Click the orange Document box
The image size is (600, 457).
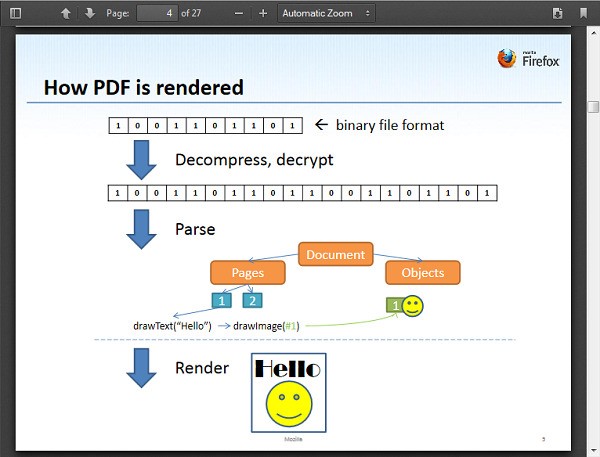335,255
